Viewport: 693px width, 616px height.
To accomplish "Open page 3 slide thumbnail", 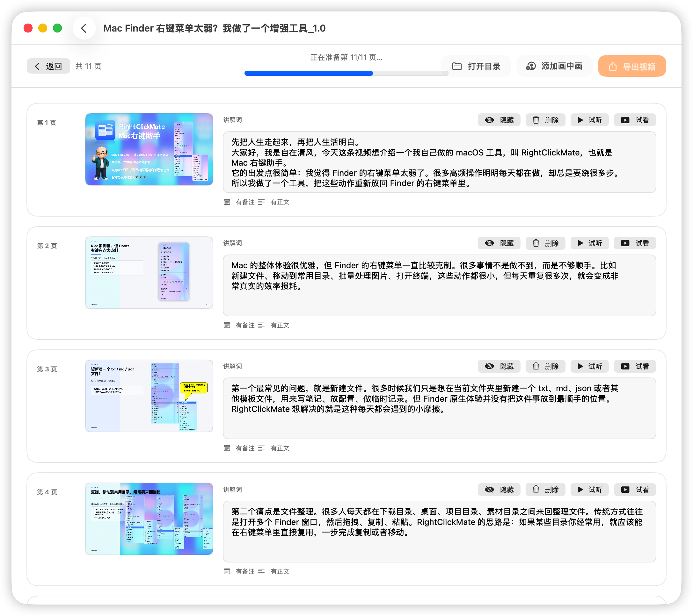I will pyautogui.click(x=149, y=396).
